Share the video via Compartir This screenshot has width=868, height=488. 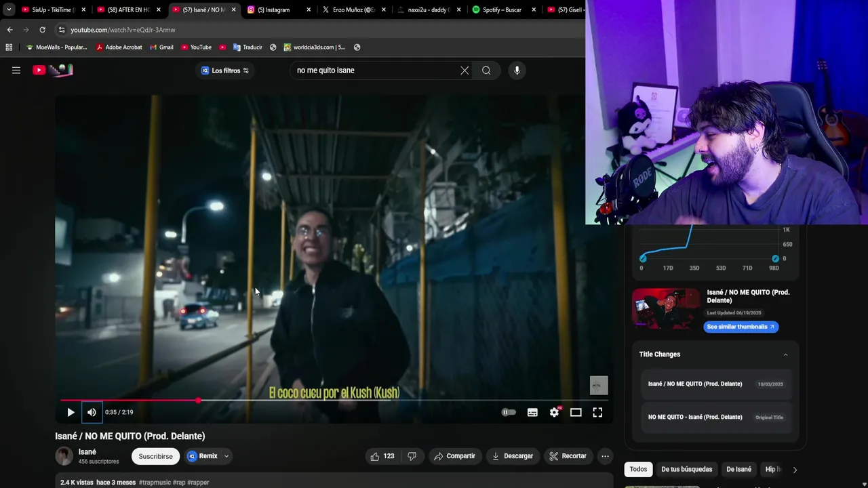click(454, 456)
